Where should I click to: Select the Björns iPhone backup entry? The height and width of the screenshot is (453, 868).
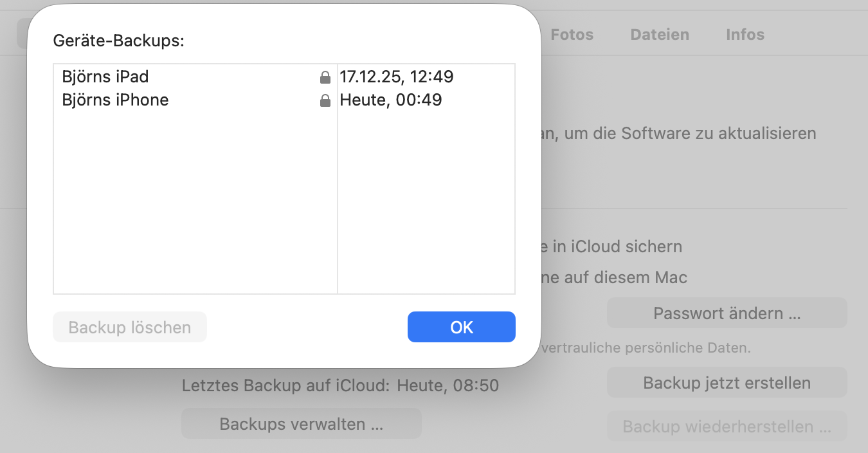[x=115, y=100]
